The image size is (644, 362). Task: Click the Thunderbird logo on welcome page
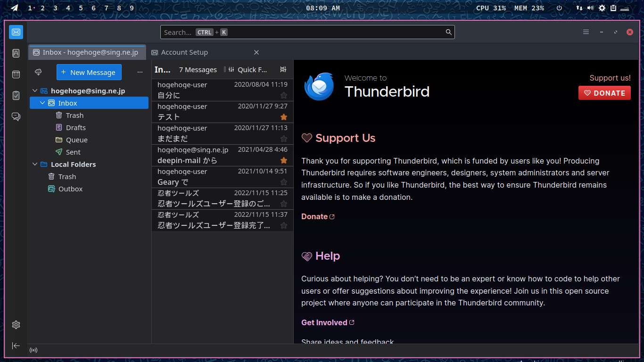tap(319, 86)
